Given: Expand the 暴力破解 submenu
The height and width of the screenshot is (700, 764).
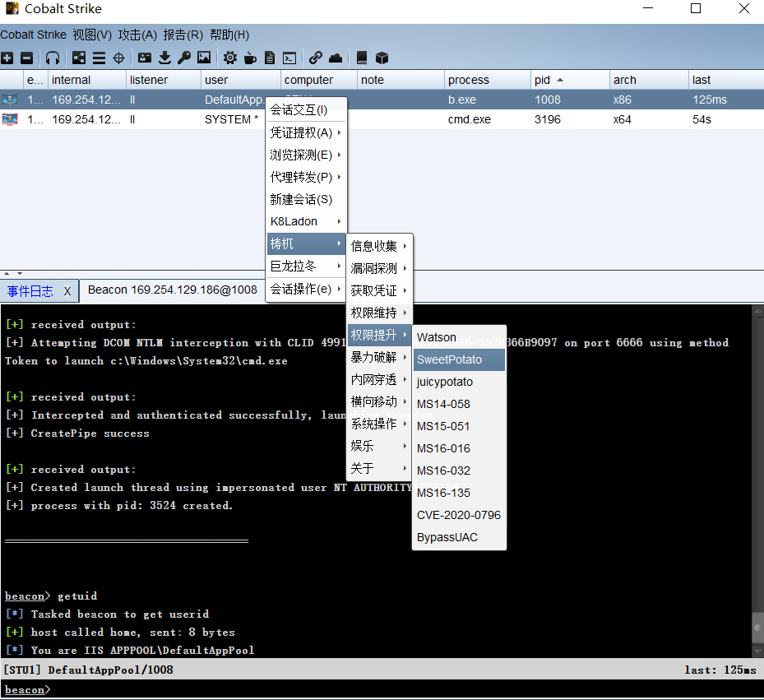Looking at the screenshot, I should click(x=379, y=357).
